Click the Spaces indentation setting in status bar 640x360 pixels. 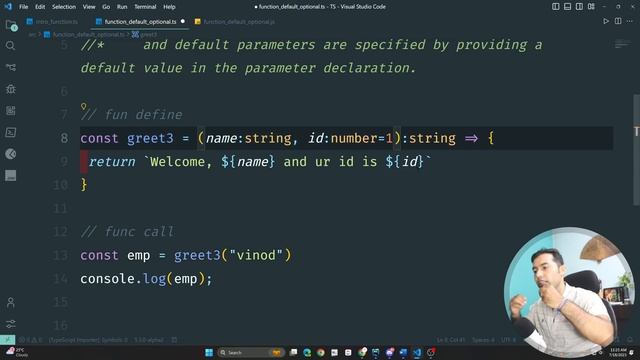483,340
